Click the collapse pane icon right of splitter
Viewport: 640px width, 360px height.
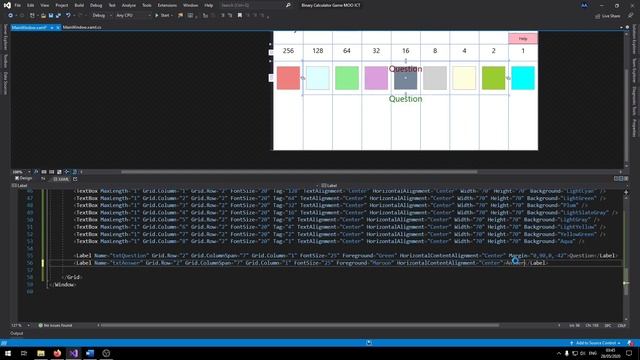[627, 178]
